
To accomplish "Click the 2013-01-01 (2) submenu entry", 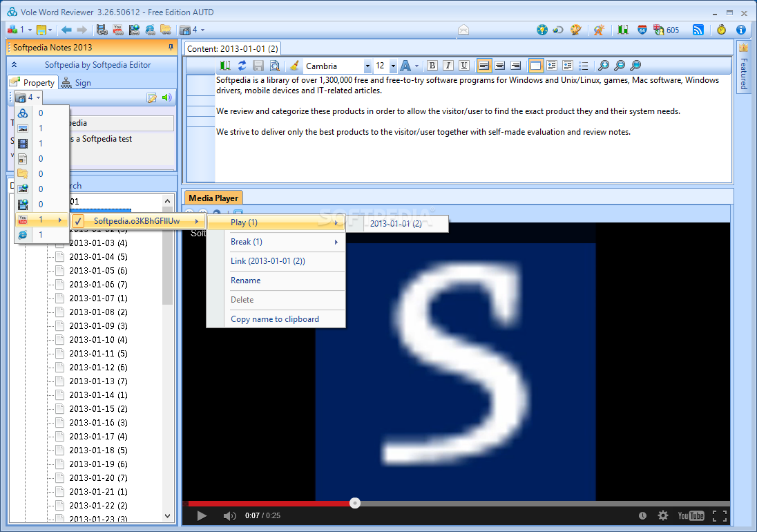I will (x=396, y=224).
